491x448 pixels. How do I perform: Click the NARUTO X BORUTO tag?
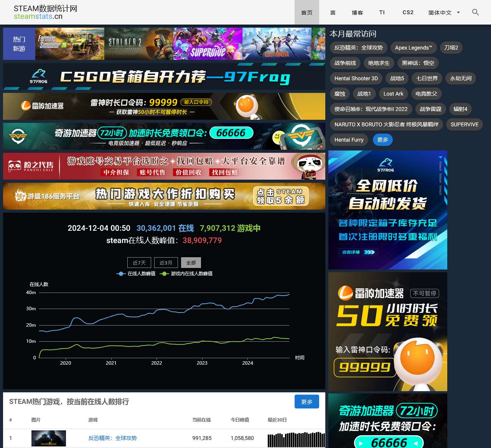[x=386, y=124]
